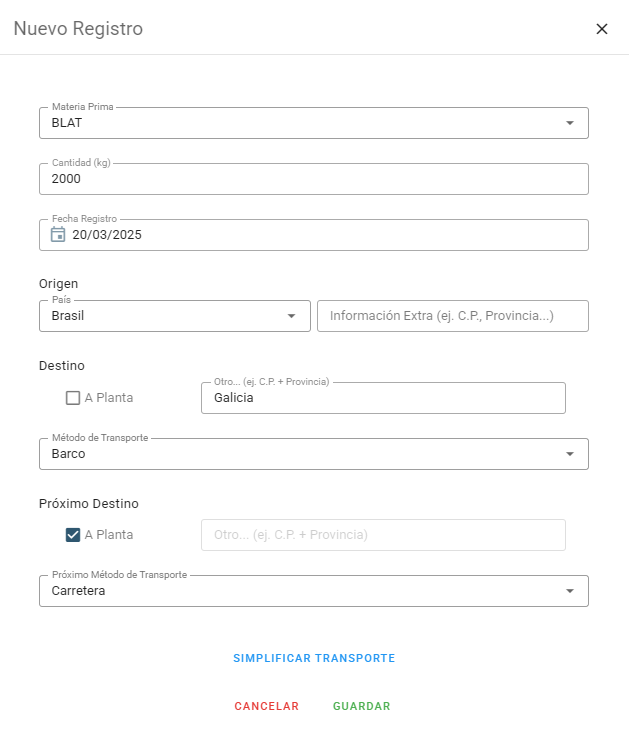Click the Materia Prima dropdown arrow icon
This screenshot has width=629, height=753.
tap(570, 123)
